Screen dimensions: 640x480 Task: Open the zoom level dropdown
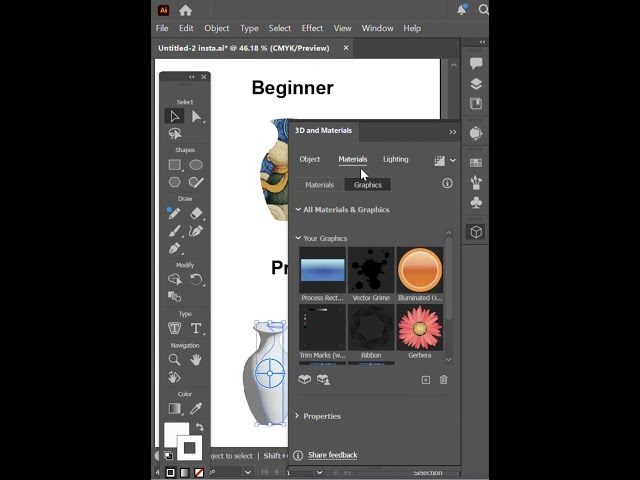[x=248, y=472]
